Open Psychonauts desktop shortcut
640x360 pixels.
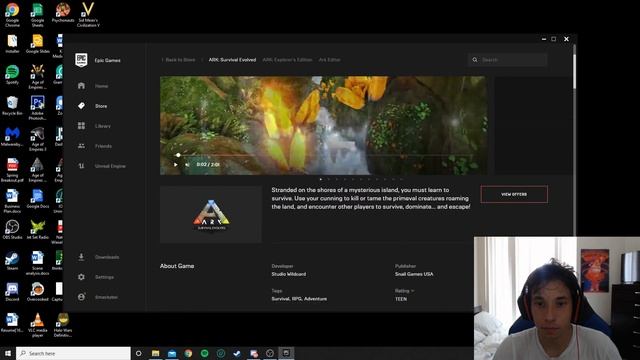(x=63, y=12)
